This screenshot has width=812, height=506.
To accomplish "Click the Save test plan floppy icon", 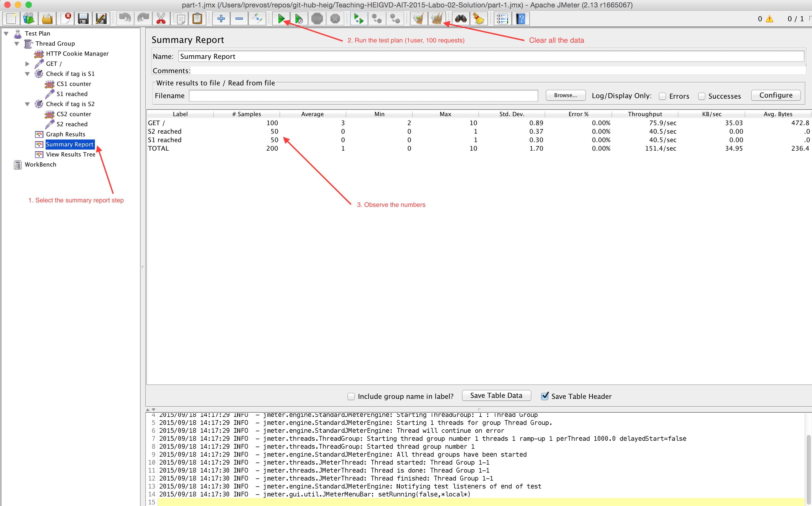I will pos(83,19).
